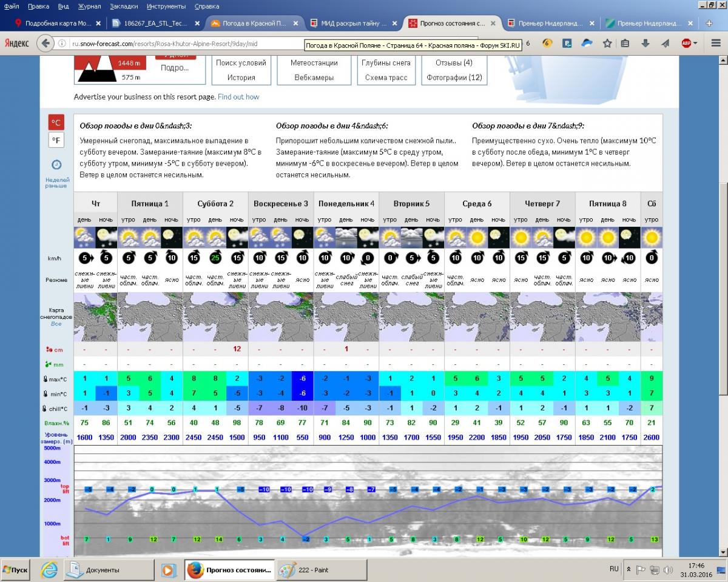Open the Пятница 1 snowfall map thumbnail

point(149,317)
